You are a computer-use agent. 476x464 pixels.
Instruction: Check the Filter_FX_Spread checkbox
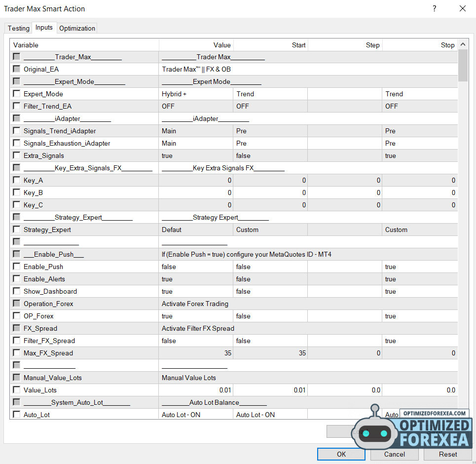(x=16, y=341)
